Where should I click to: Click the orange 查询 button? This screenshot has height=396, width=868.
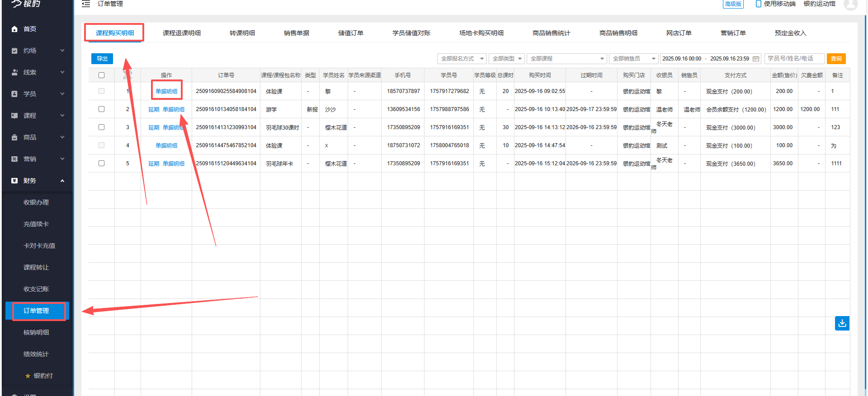(x=836, y=59)
